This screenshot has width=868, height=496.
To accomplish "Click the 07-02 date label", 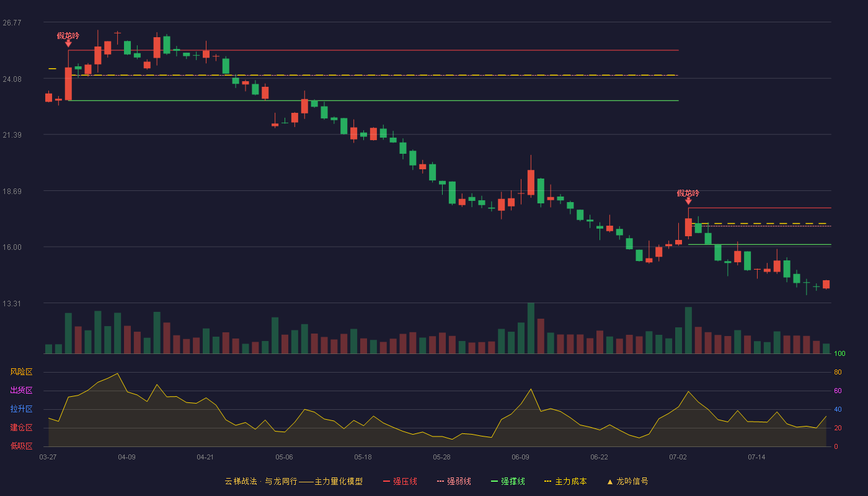I will tap(678, 457).
